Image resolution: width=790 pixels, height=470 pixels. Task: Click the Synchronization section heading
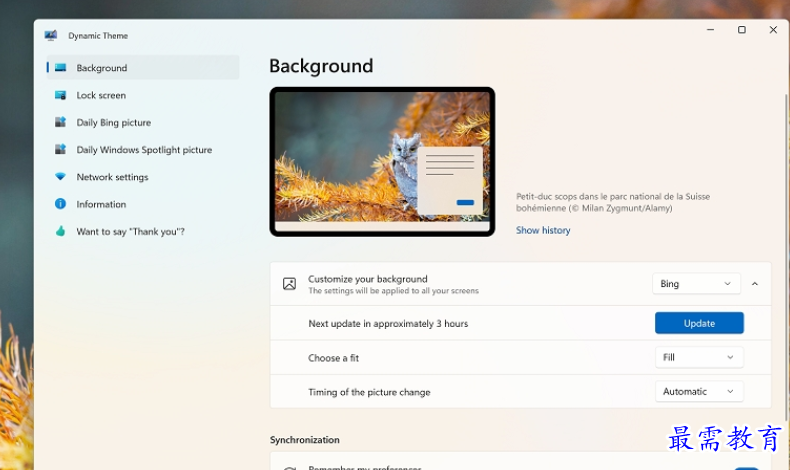pyautogui.click(x=304, y=440)
